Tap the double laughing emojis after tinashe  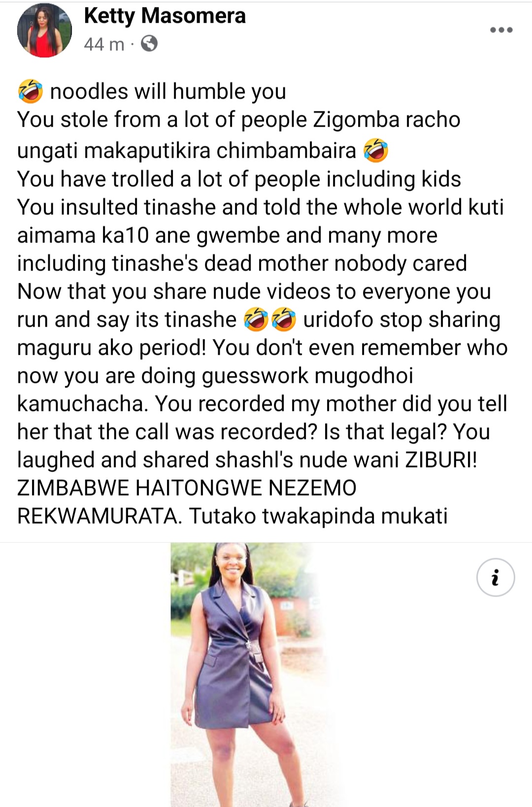[270, 320]
